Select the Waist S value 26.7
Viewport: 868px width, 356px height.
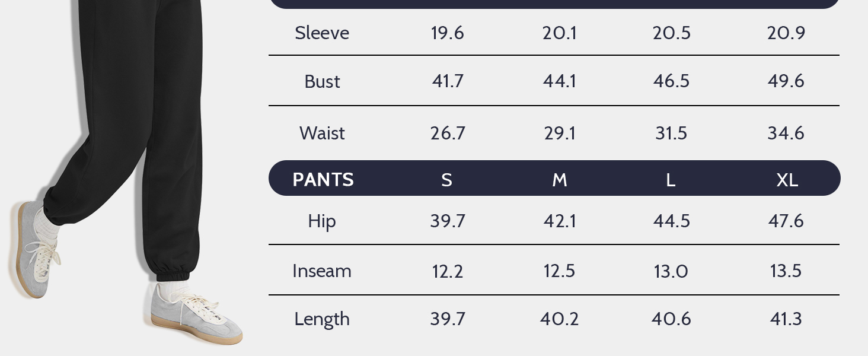(448, 133)
